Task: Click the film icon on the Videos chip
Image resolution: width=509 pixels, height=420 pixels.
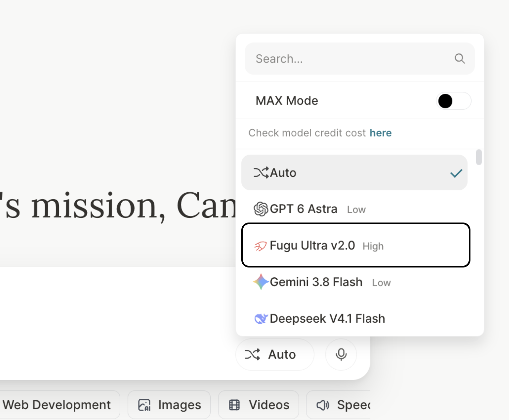Action: (x=234, y=405)
